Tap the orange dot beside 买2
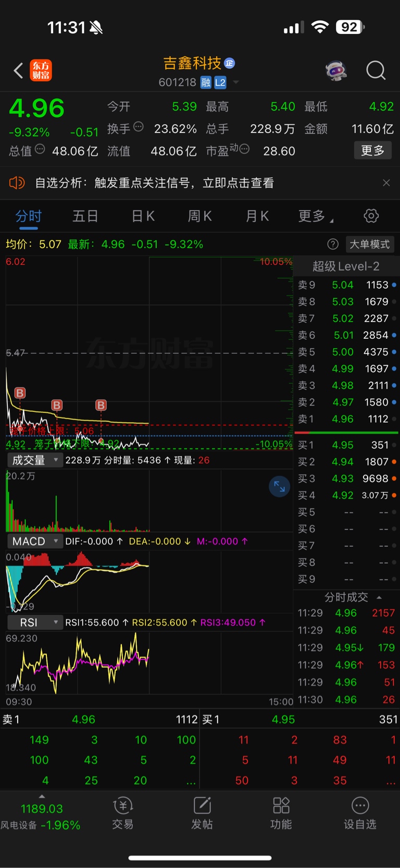Screen dimensions: 400x868 click(x=394, y=462)
